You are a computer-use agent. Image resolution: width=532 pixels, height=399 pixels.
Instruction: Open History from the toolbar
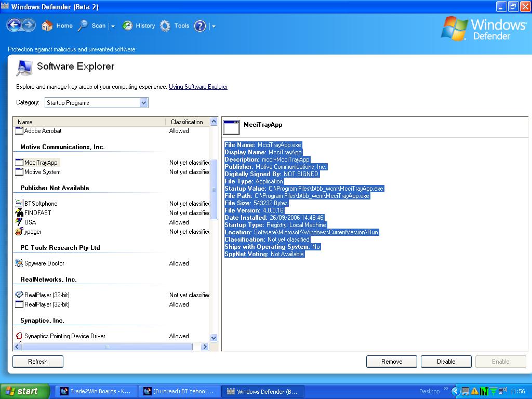pyautogui.click(x=138, y=26)
